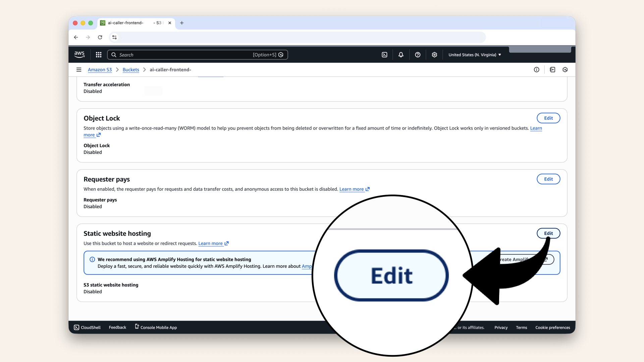The height and width of the screenshot is (362, 644).
Task: Open CloudShell from the top toolbar icon
Action: (384, 54)
